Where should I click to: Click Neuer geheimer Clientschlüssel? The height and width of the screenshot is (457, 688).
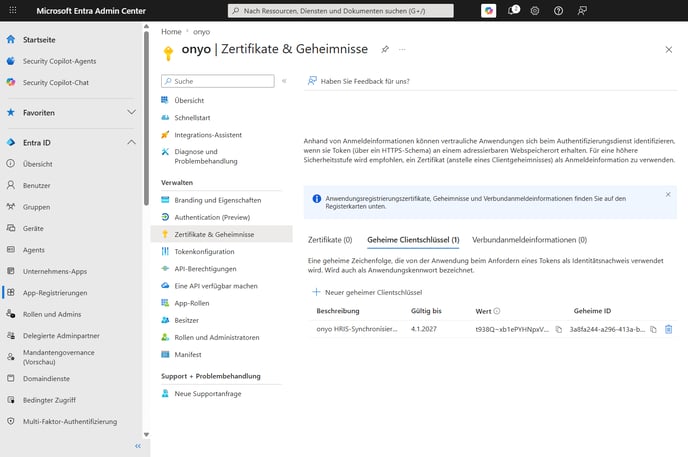click(367, 292)
